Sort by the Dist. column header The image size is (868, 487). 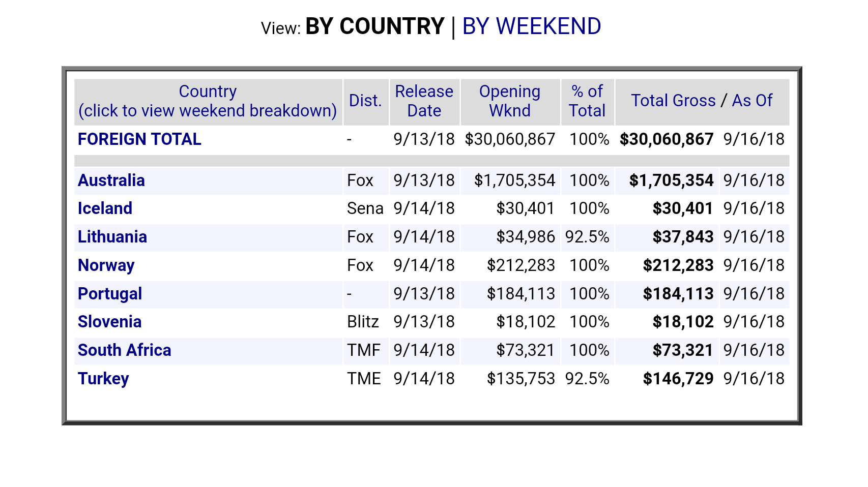[x=365, y=101]
